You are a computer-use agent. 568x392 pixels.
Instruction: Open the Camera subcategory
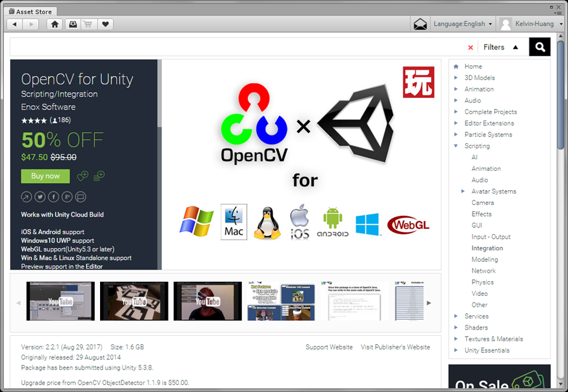tap(483, 202)
